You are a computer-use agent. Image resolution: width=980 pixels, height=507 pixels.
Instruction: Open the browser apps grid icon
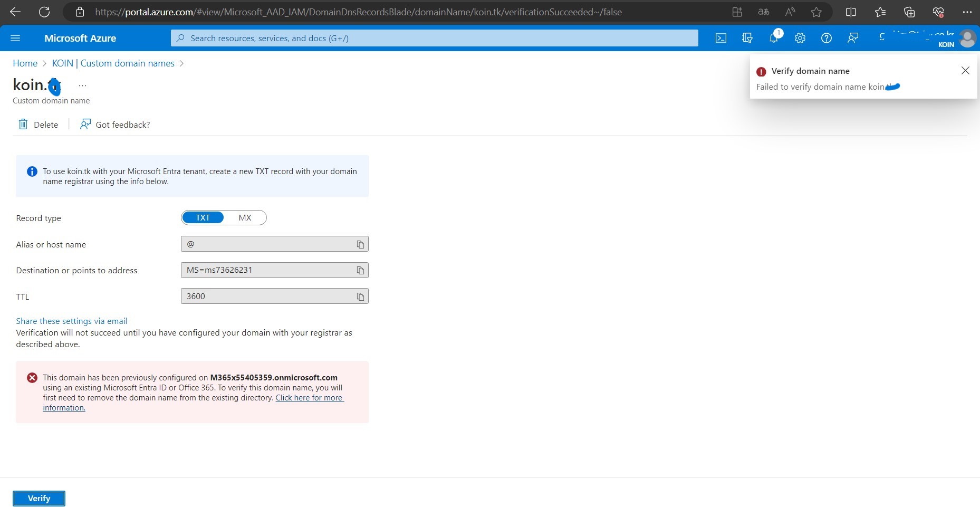[737, 12]
